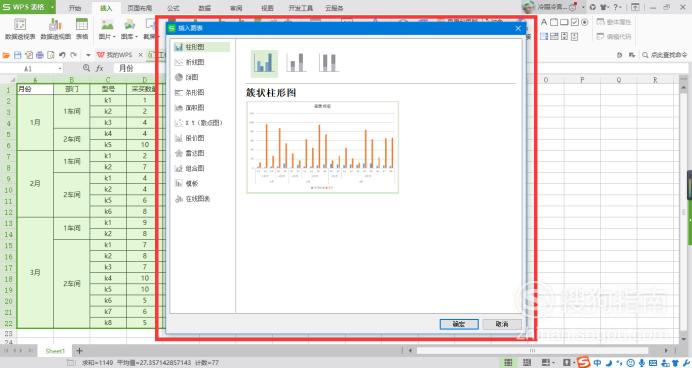This screenshot has height=368, width=692.
Task: Cancel dialog with 取消 button
Action: point(502,324)
